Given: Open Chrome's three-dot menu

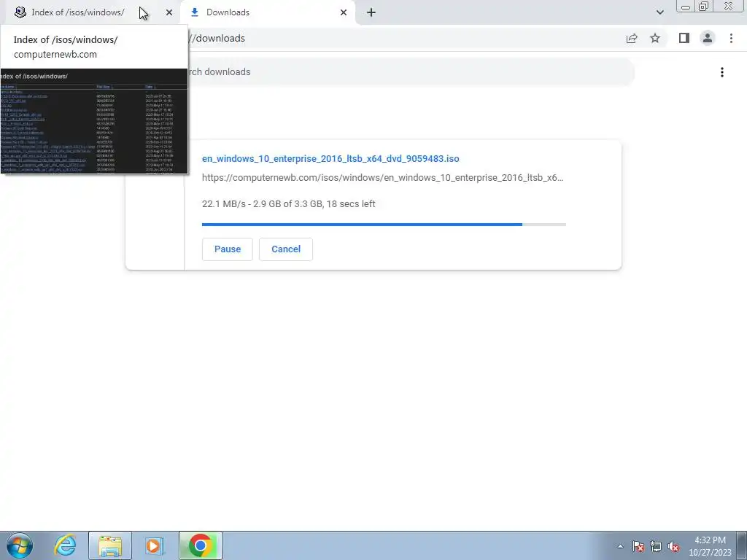Looking at the screenshot, I should [731, 38].
